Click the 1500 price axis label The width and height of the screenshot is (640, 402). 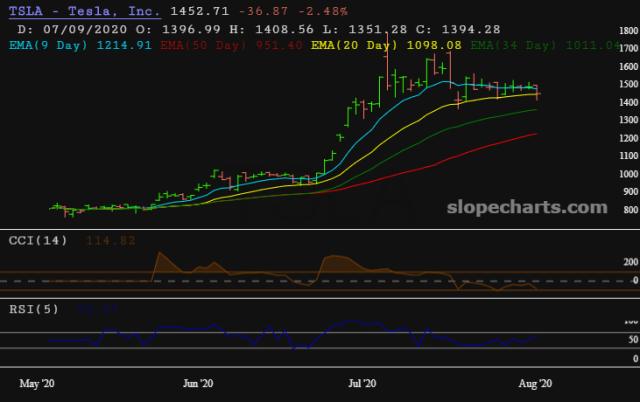pos(628,84)
